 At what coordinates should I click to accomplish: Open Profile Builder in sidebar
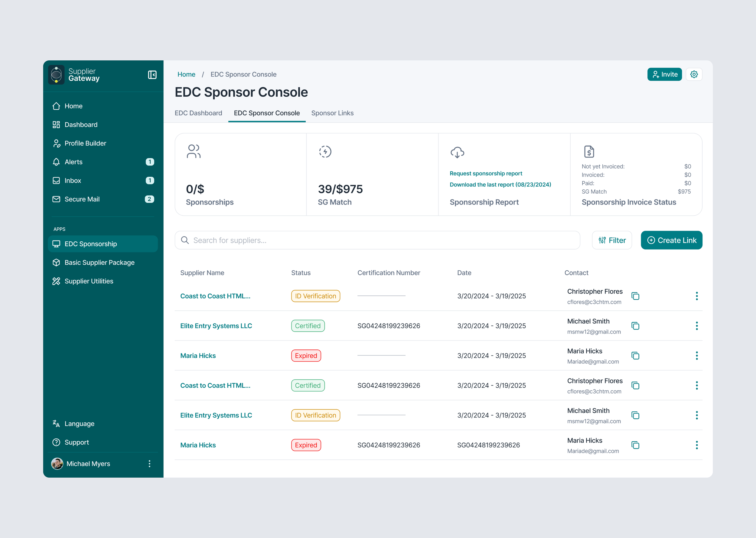point(85,143)
